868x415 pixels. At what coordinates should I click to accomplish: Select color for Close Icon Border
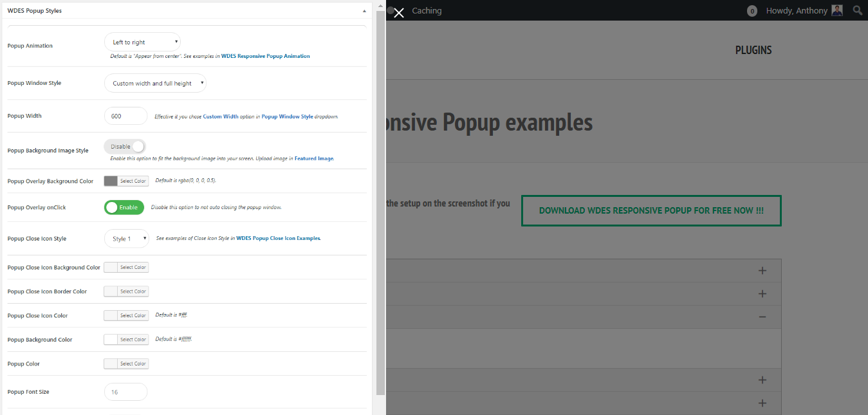[x=126, y=291]
